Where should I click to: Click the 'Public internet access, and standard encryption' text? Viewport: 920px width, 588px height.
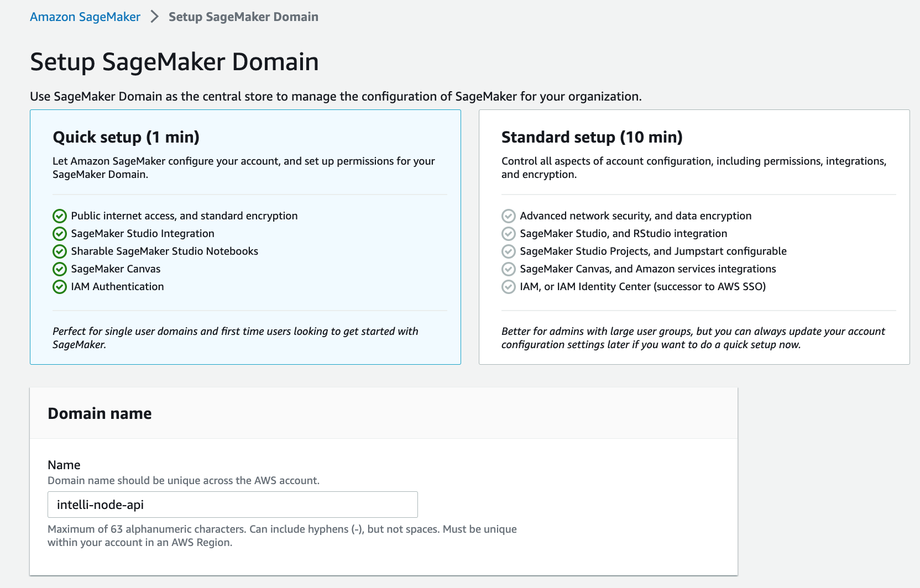(184, 216)
